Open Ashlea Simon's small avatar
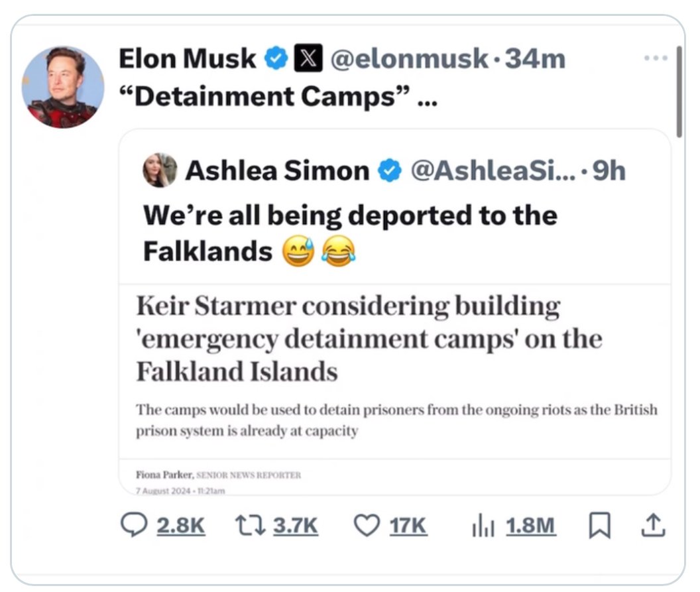This screenshot has width=700, height=592. click(x=160, y=171)
